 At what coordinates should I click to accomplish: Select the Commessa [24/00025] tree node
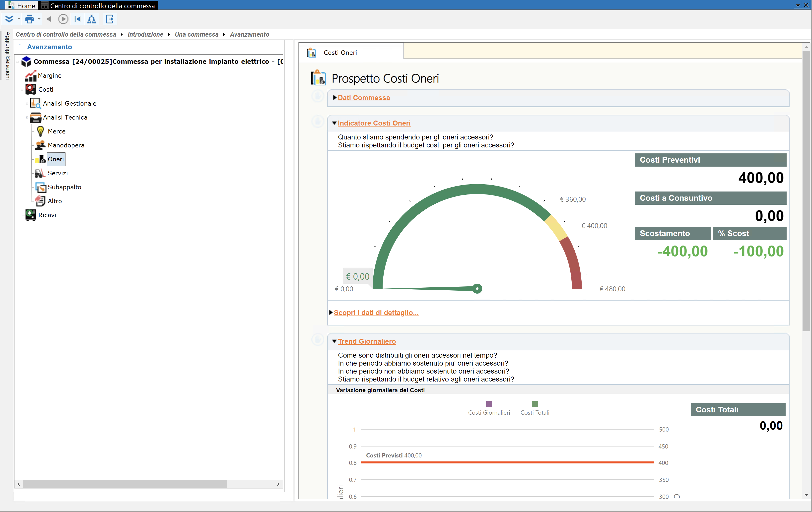pos(158,61)
